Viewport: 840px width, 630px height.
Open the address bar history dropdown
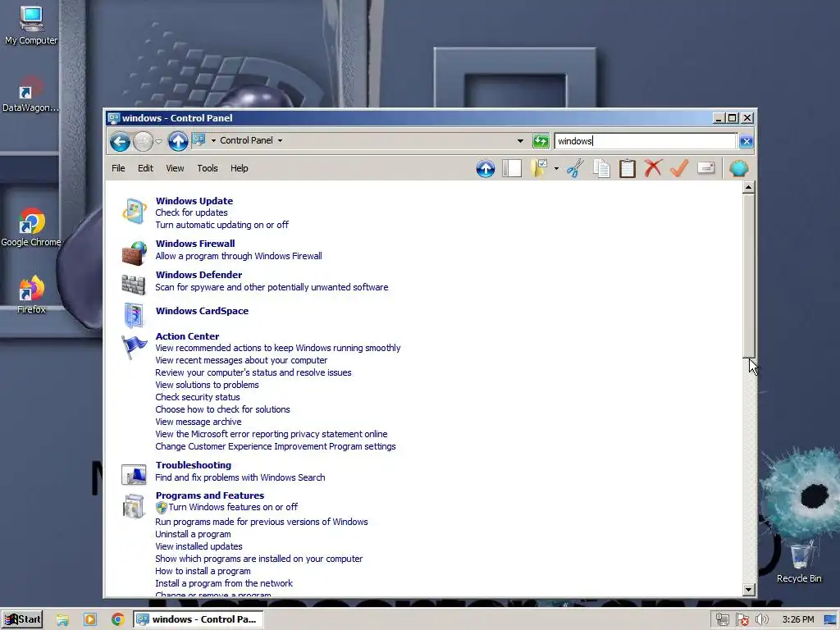click(x=519, y=141)
